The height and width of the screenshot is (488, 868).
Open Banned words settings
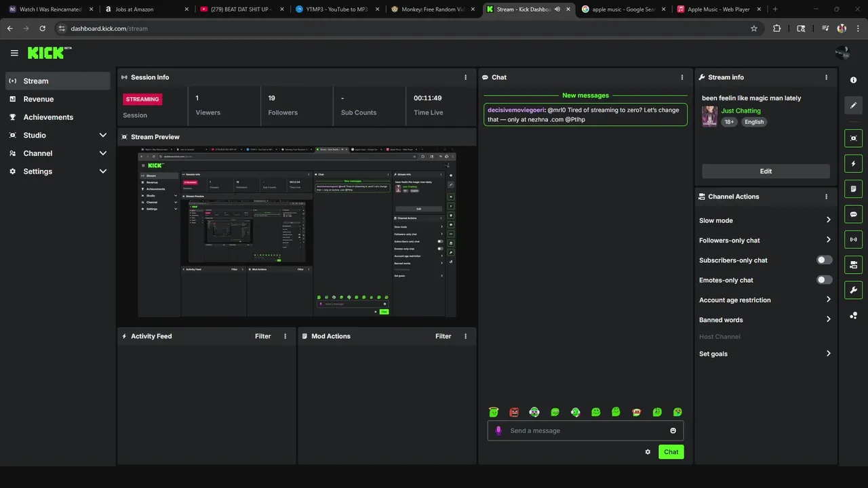[765, 320]
